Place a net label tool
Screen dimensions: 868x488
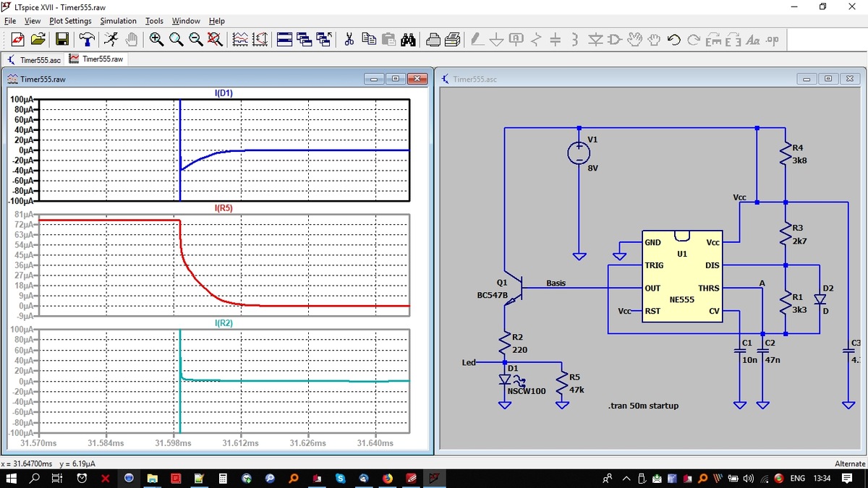516,39
